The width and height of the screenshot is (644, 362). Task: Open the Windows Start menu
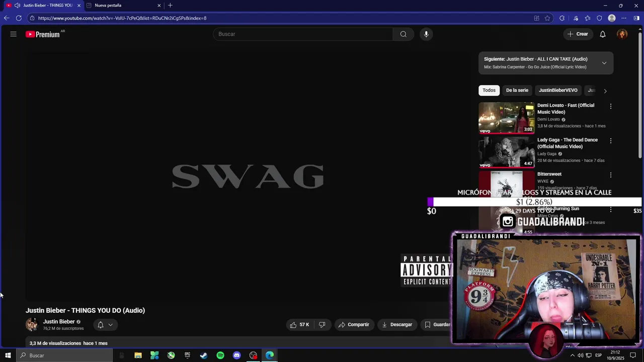(8, 355)
